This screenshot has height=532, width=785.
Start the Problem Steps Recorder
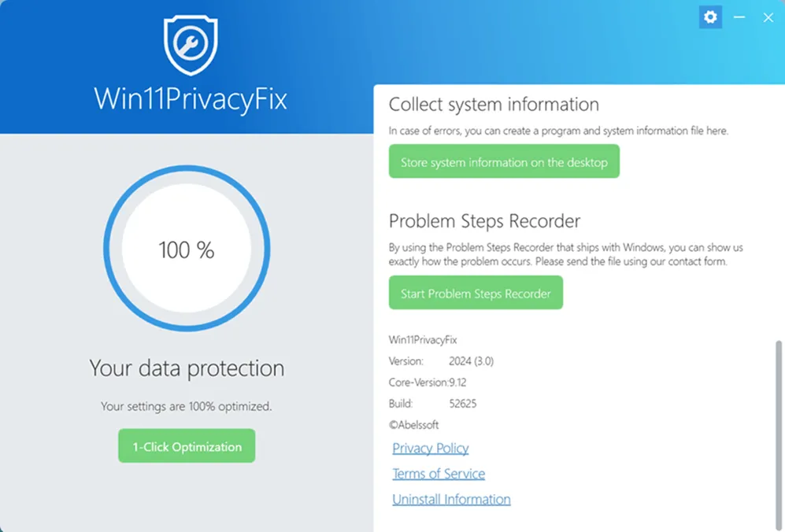[x=476, y=293]
